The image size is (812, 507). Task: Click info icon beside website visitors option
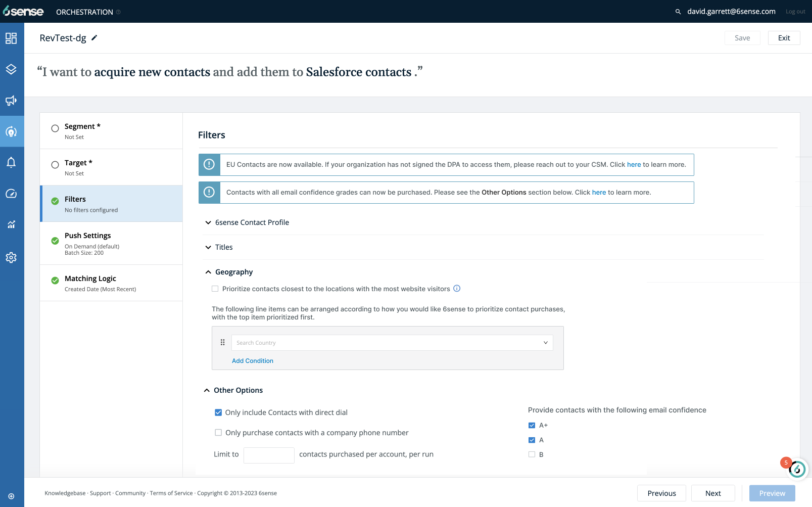click(x=457, y=289)
